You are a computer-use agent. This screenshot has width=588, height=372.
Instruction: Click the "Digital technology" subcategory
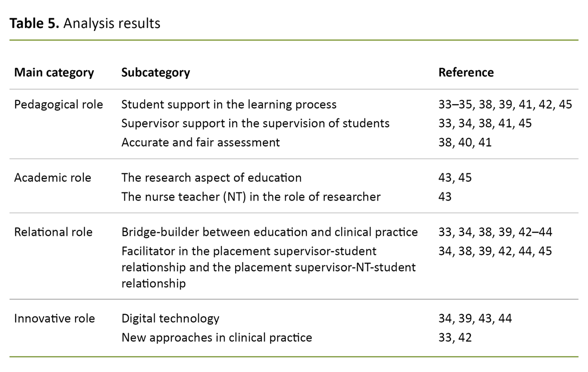[170, 318]
